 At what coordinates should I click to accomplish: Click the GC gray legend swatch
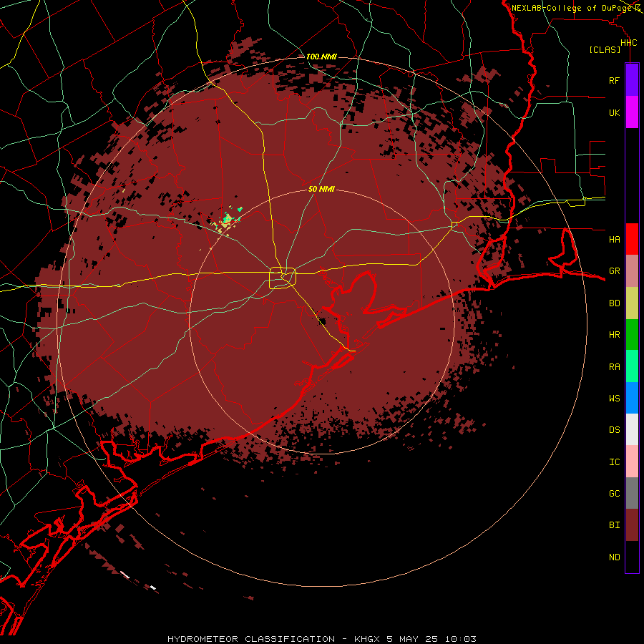click(x=632, y=493)
